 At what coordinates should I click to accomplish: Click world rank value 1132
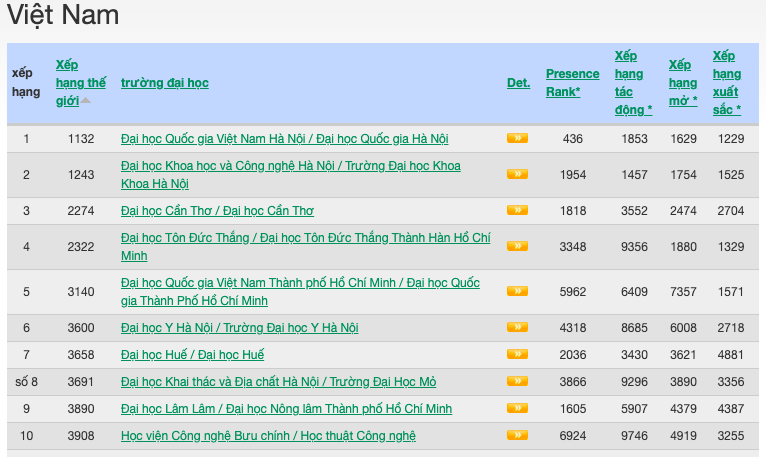click(81, 139)
